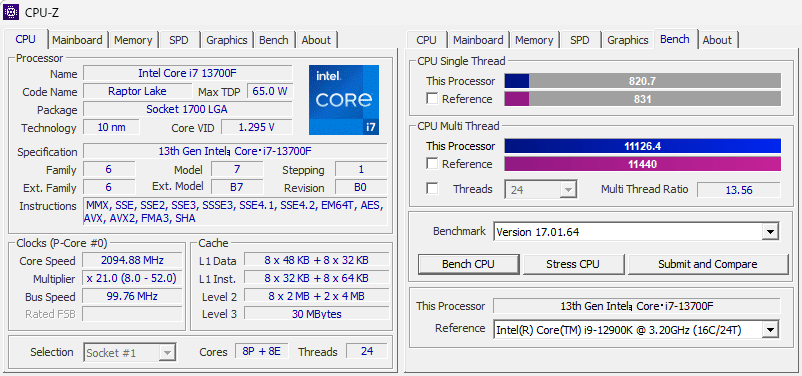Switch to Mainboard tab in left panel
The height and width of the screenshot is (376, 802).
pos(77,40)
